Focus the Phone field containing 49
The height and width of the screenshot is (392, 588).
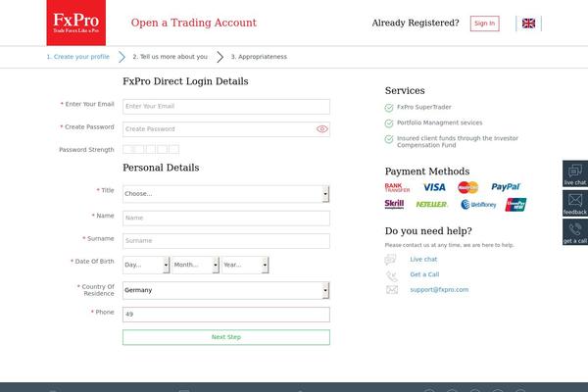[x=226, y=315]
